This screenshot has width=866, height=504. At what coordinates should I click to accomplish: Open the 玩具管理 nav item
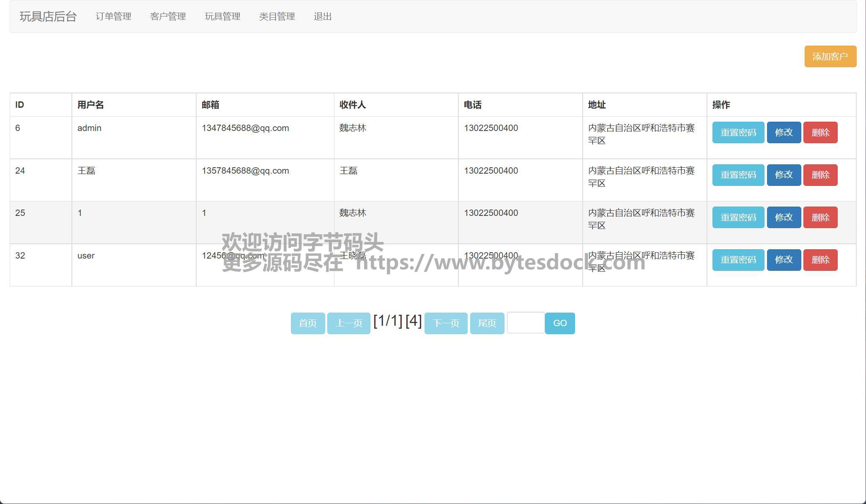coord(222,16)
